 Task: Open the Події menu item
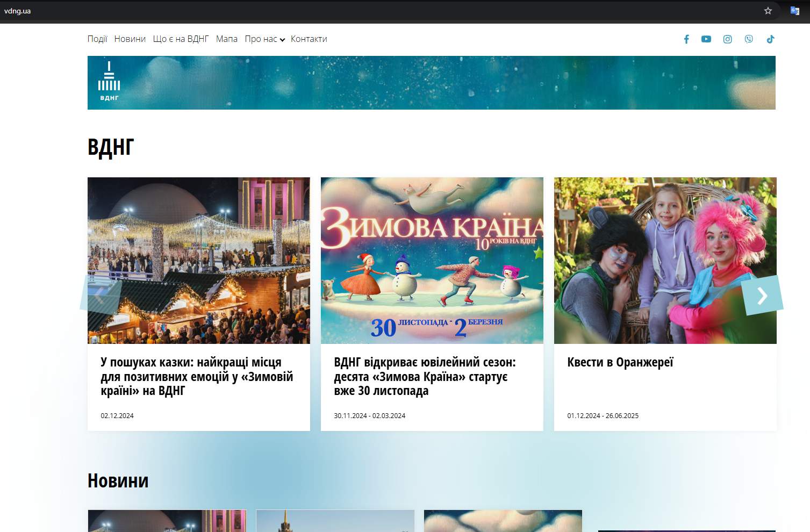97,39
